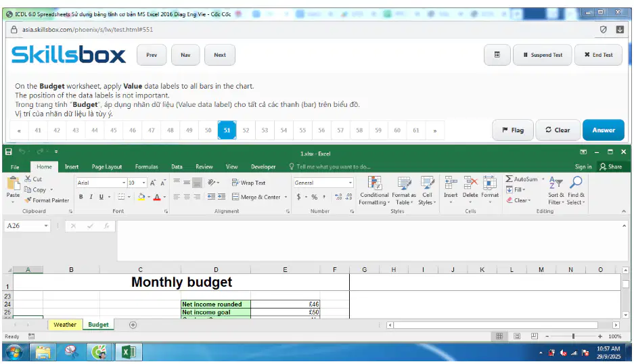Click the Excel taskbar icon
634x364 pixels.
coord(129,352)
